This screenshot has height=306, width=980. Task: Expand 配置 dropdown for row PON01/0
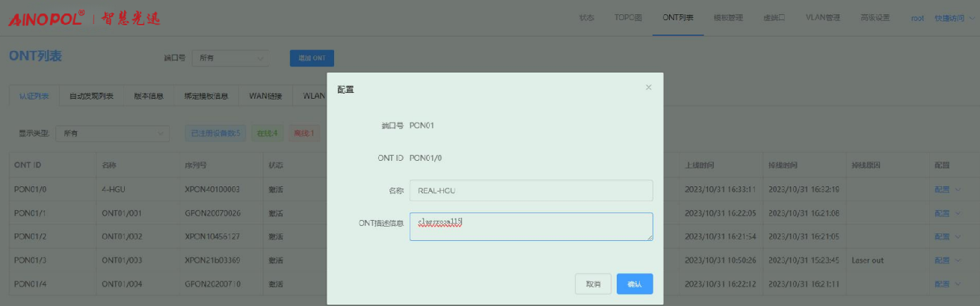coord(949,189)
